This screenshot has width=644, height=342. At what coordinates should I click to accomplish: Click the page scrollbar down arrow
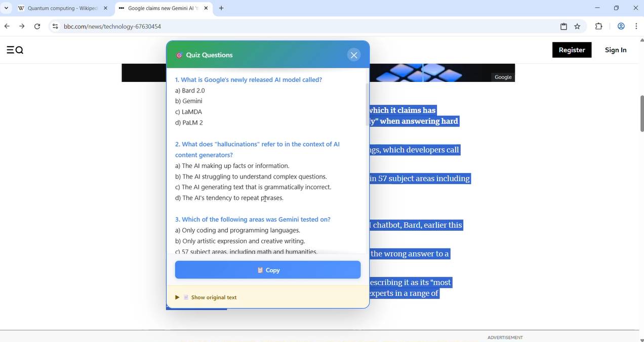(642, 339)
